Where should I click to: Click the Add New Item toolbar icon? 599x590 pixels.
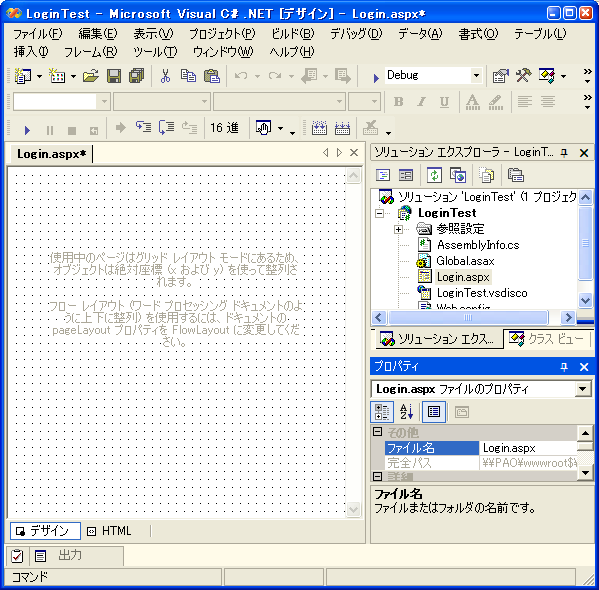pos(57,76)
